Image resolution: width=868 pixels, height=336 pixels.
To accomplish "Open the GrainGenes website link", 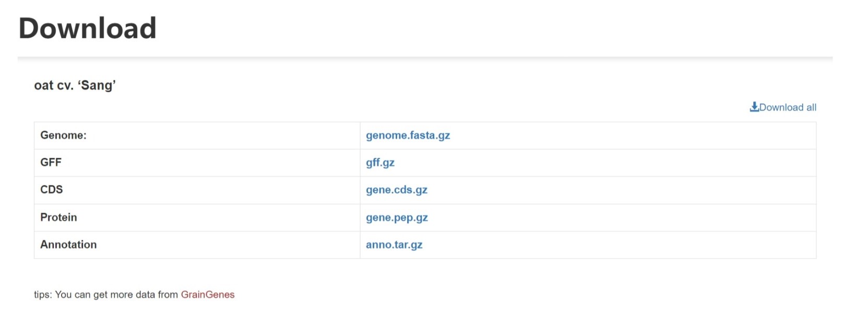I will (x=207, y=294).
